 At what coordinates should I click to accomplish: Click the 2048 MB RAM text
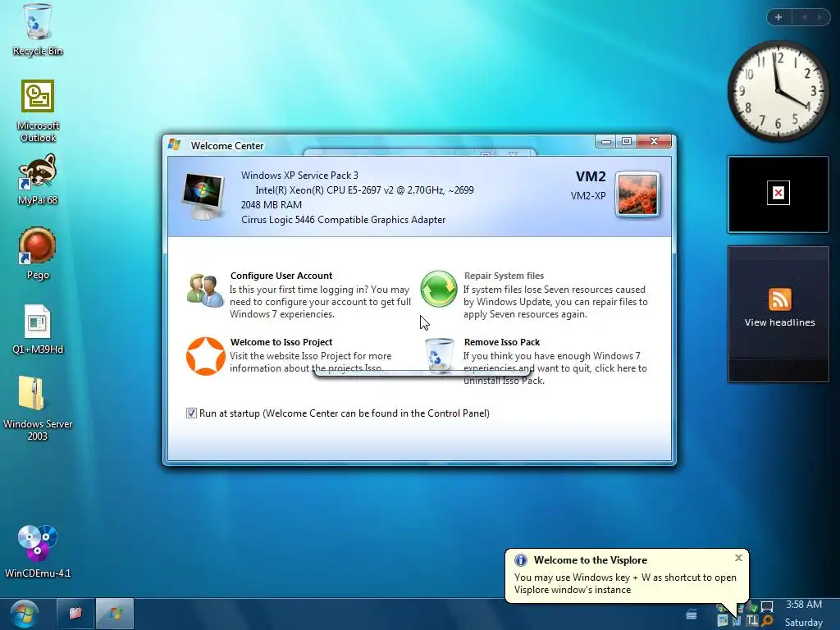click(271, 204)
